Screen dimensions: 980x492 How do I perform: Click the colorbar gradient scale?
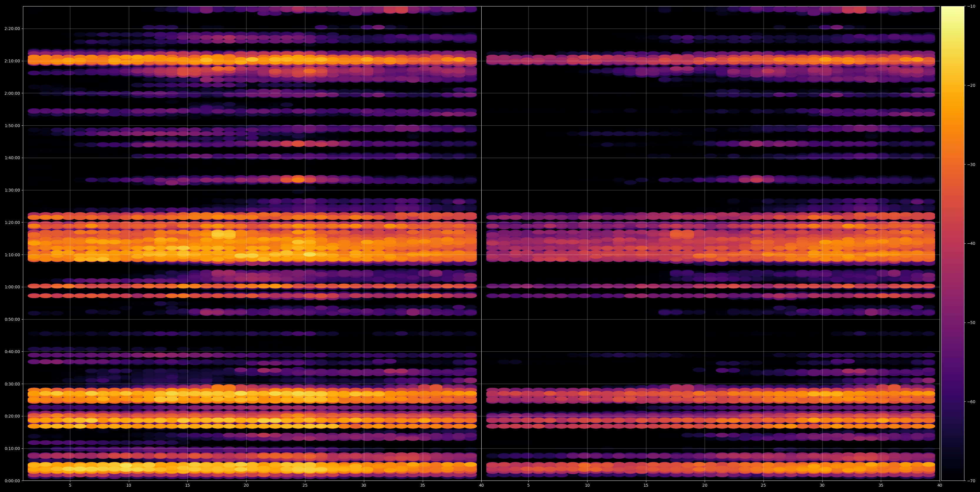coord(953,244)
